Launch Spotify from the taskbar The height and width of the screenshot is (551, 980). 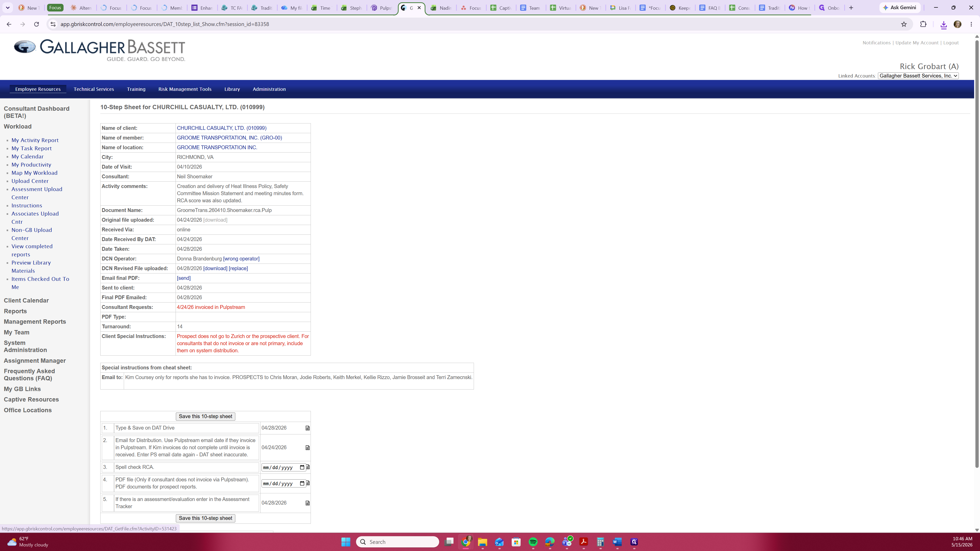click(533, 542)
